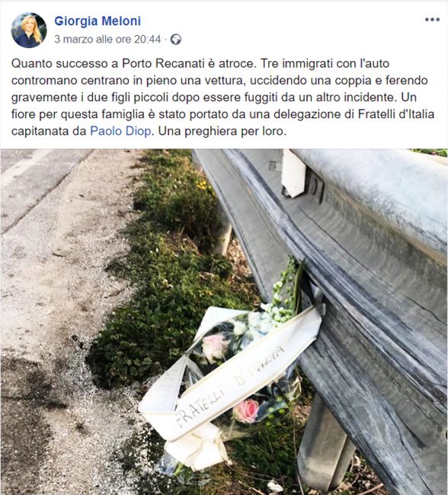
Task: Click the globe public-privacy icon
Action: click(x=176, y=40)
